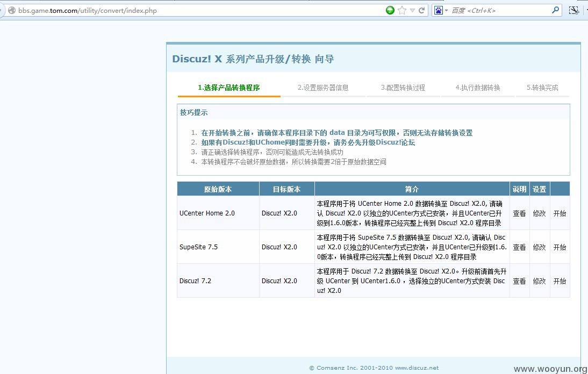This screenshot has height=374, width=588.
Task: Click the Discuz! X 系列产品升级/转换 向导 title
Action: [x=253, y=59]
